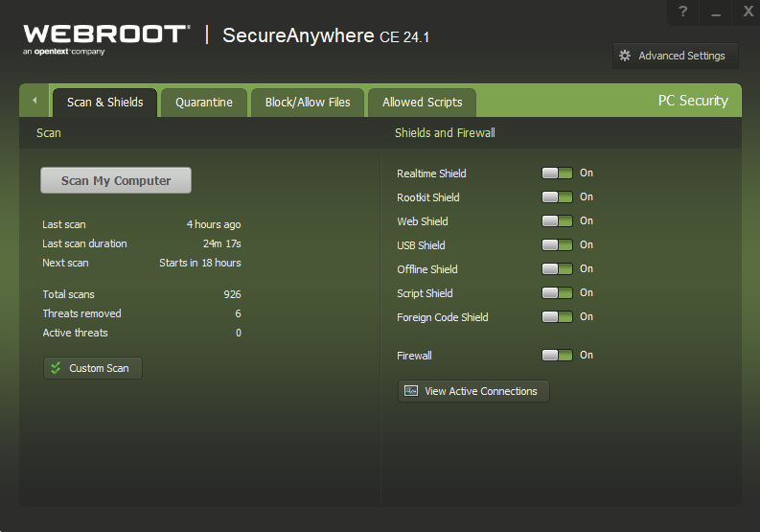Toggle the Realtime Shield switch
760x532 pixels.
[557, 173]
